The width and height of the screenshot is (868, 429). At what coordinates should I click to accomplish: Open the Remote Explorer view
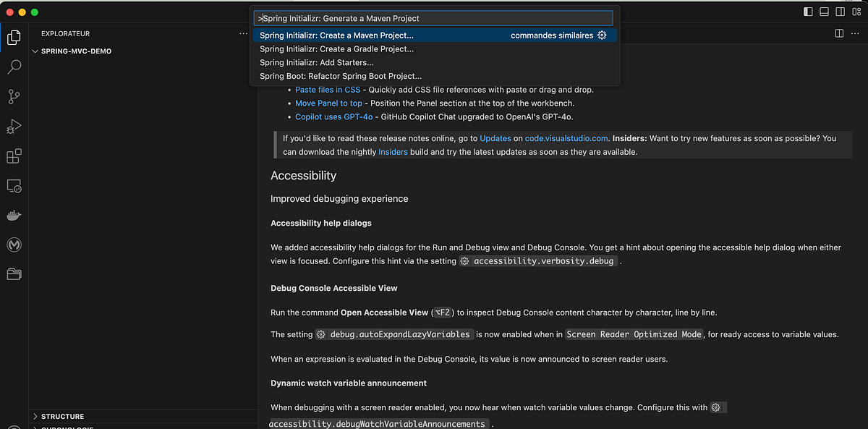coord(13,186)
